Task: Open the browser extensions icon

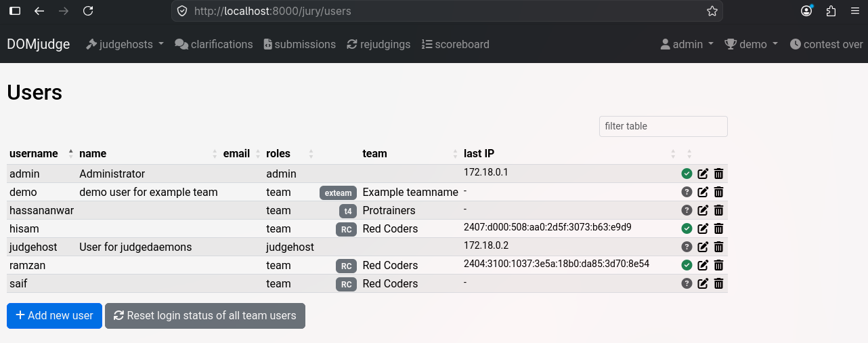Action: point(831,11)
